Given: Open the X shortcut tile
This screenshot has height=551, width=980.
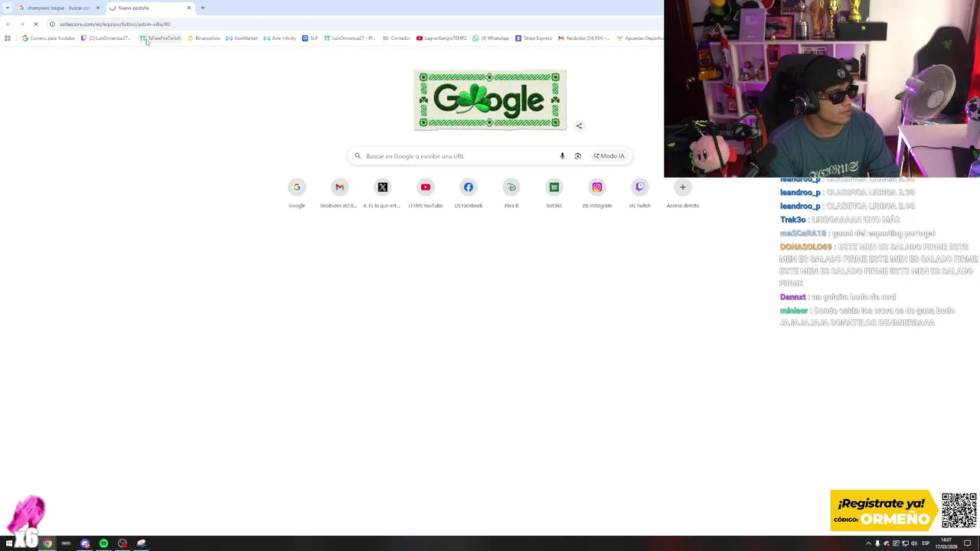Looking at the screenshot, I should click(383, 193).
